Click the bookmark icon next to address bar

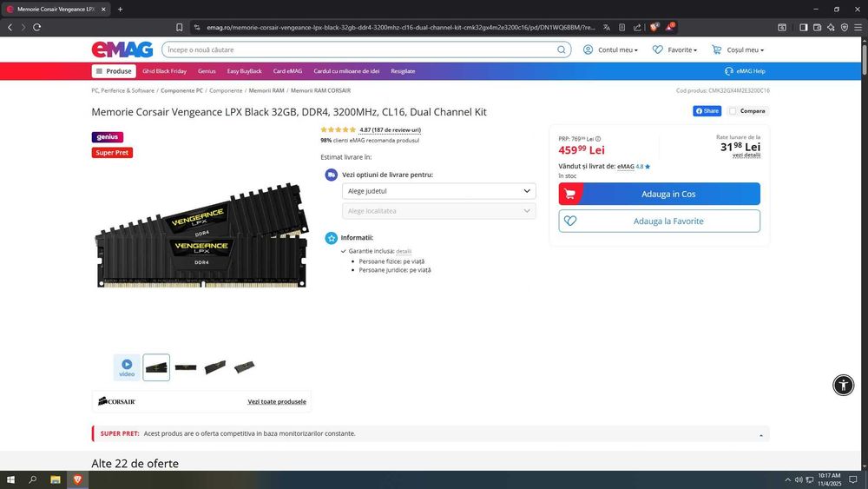coord(180,27)
